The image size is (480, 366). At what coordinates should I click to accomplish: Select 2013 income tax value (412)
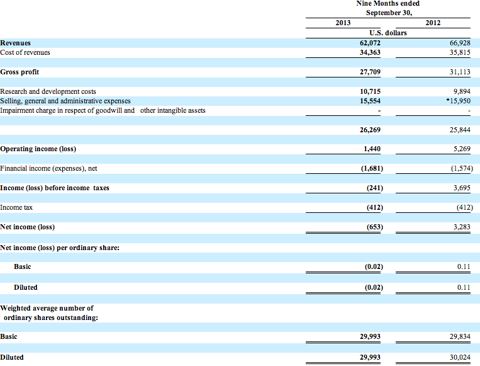pos(375,208)
